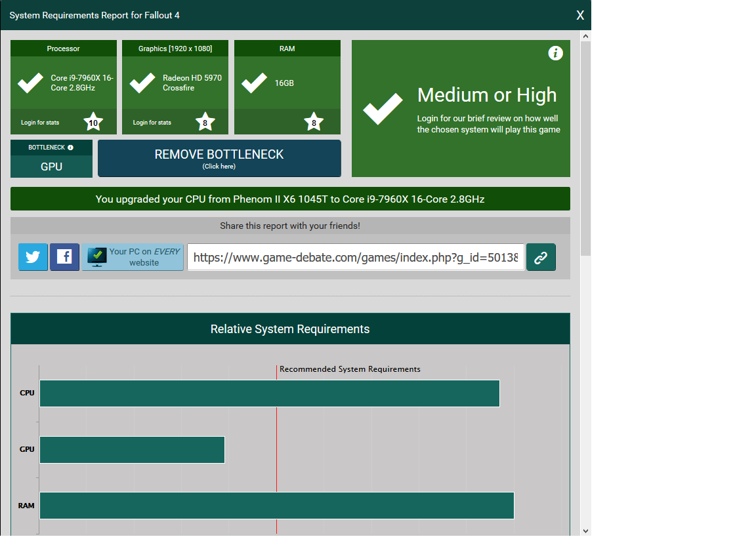Click the Medium or High heading
Image resolution: width=756 pixels, height=541 pixels.
click(487, 95)
